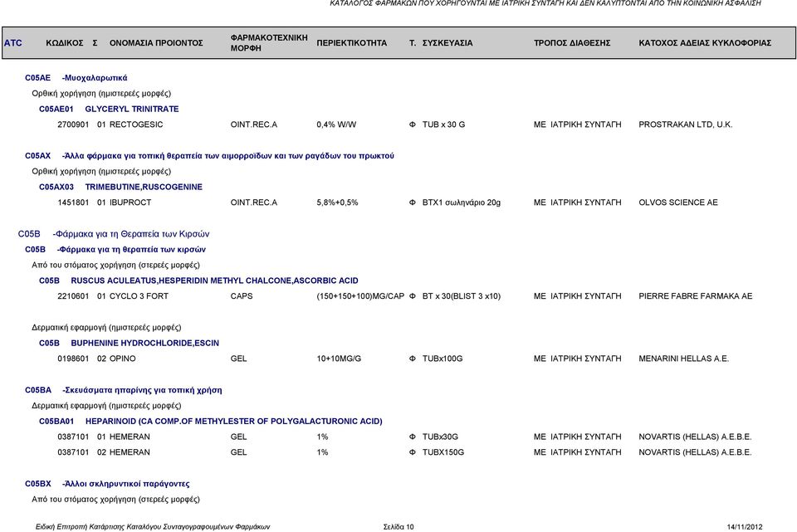
Task: Select the "ΚΩΔΙΚΟΣ" column header
Action: [65, 42]
